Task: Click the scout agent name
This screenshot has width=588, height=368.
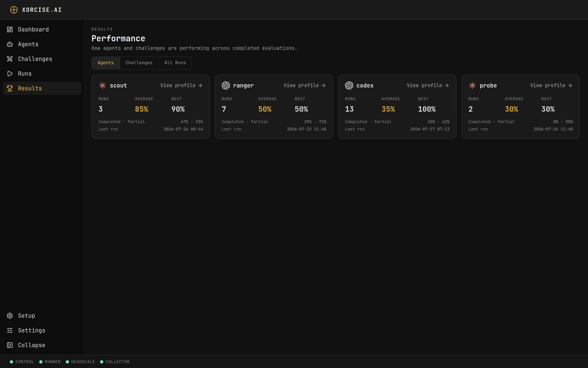Action: [x=118, y=86]
